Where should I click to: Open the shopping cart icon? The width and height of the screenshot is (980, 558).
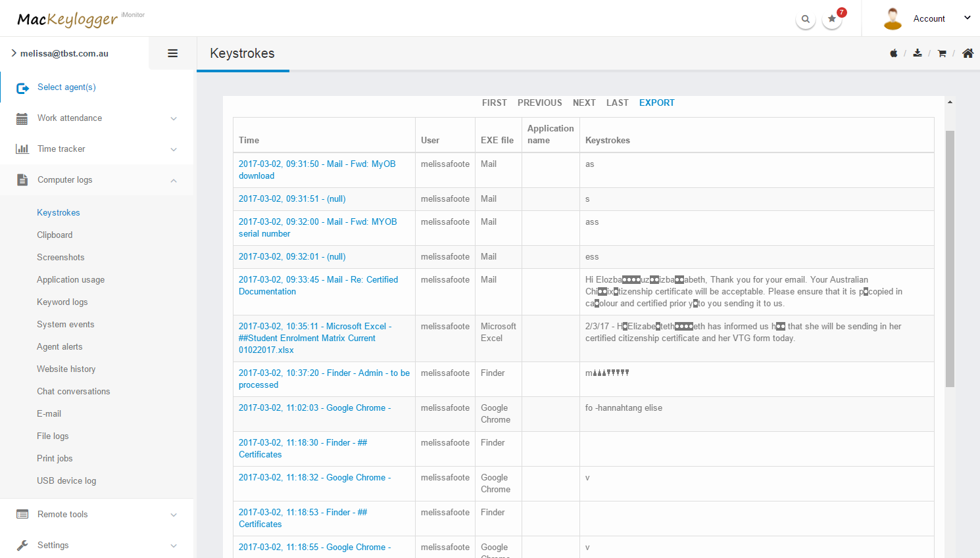[942, 53]
